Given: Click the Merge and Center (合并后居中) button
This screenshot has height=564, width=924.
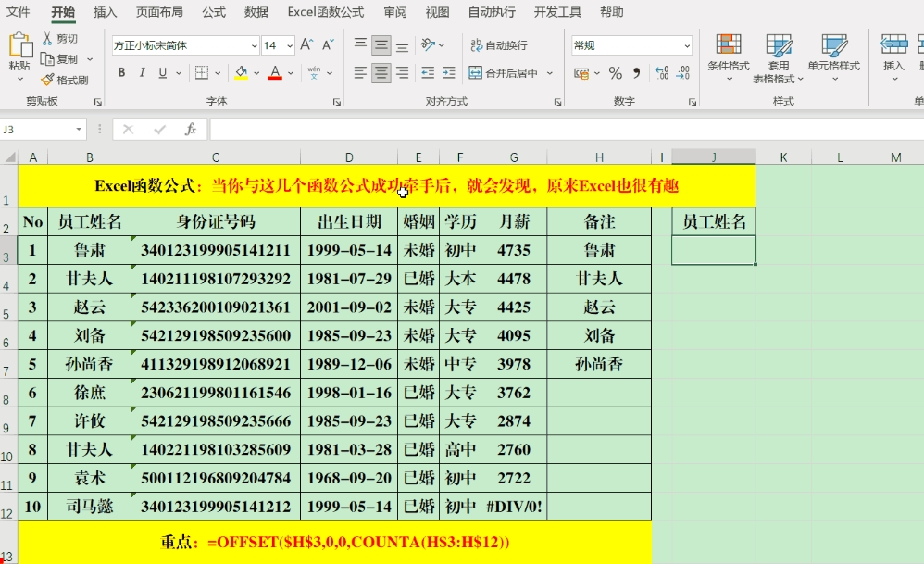Looking at the screenshot, I should [x=505, y=73].
